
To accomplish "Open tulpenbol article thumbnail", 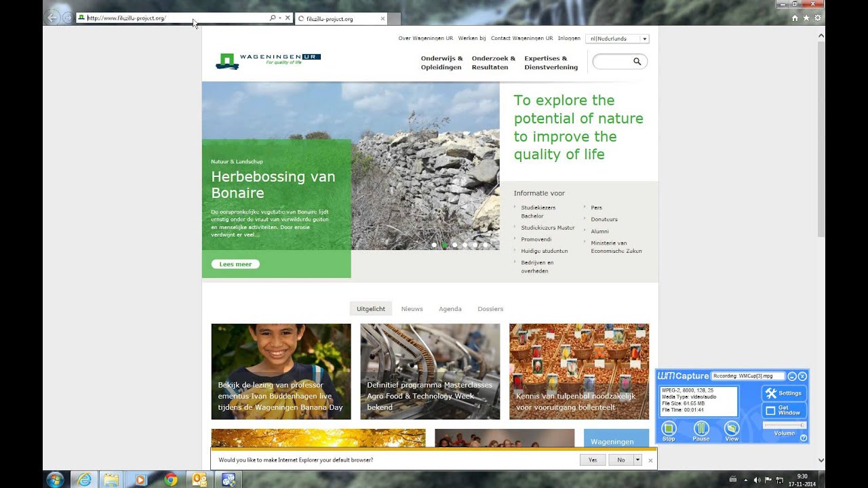I will (579, 371).
